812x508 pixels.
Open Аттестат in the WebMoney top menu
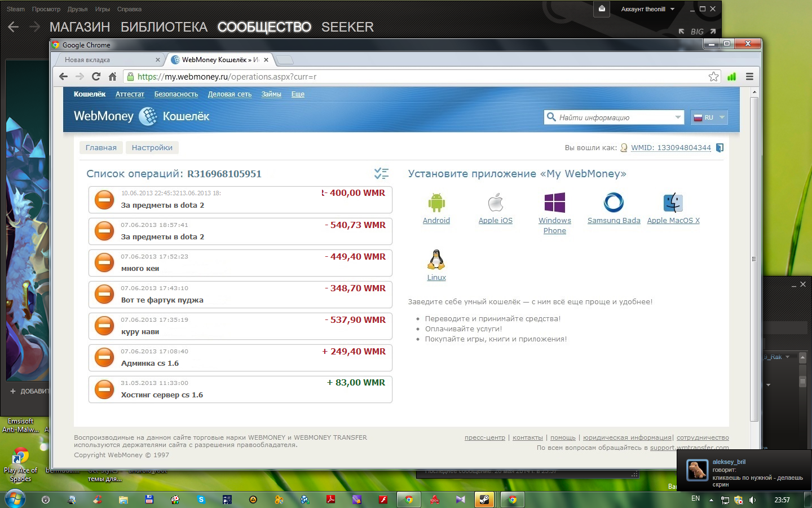tap(130, 94)
